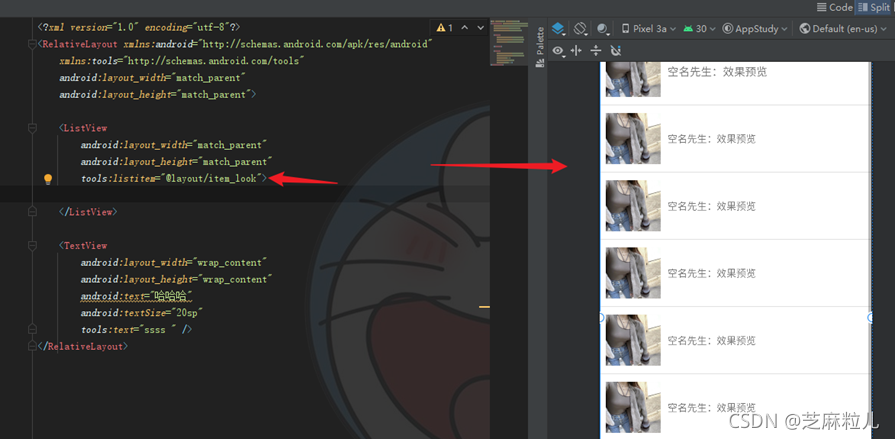
Task: Go to previous highlighted problem arrow
Action: coord(464,27)
